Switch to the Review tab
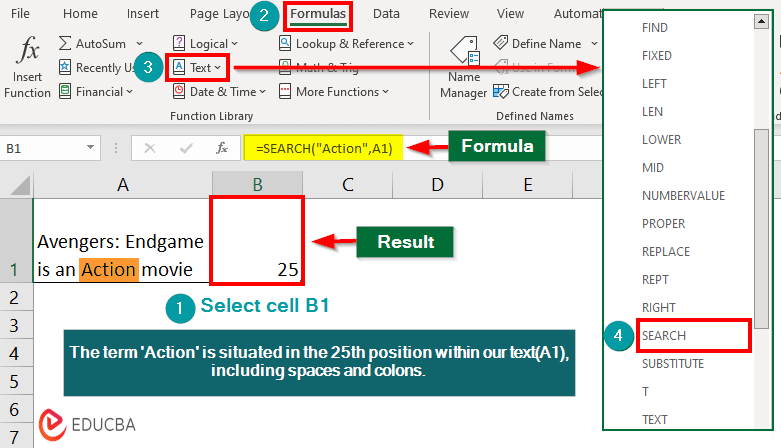 pyautogui.click(x=449, y=13)
